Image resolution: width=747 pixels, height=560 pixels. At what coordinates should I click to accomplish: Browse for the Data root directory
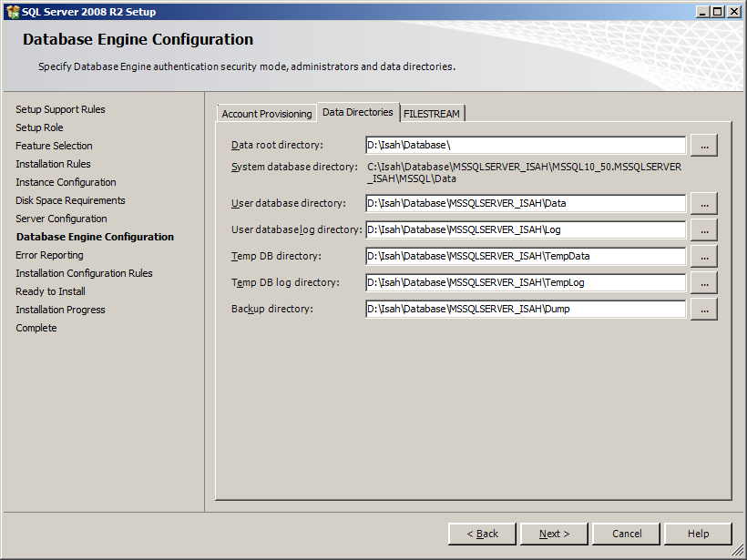coord(703,145)
